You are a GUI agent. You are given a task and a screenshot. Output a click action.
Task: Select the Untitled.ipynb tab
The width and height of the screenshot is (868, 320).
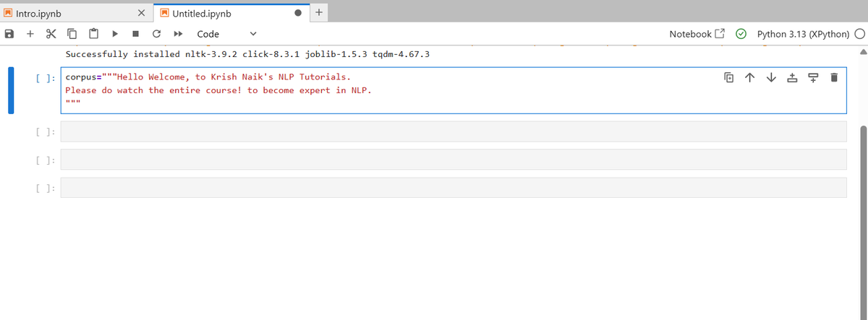[201, 13]
